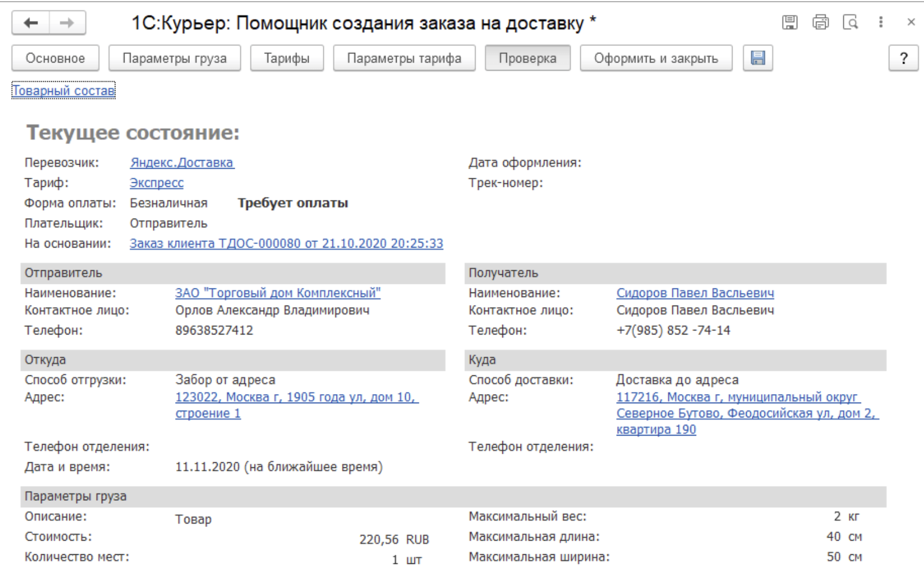Open help with the question mark button
Screen dimensions: 924x569
tap(903, 58)
